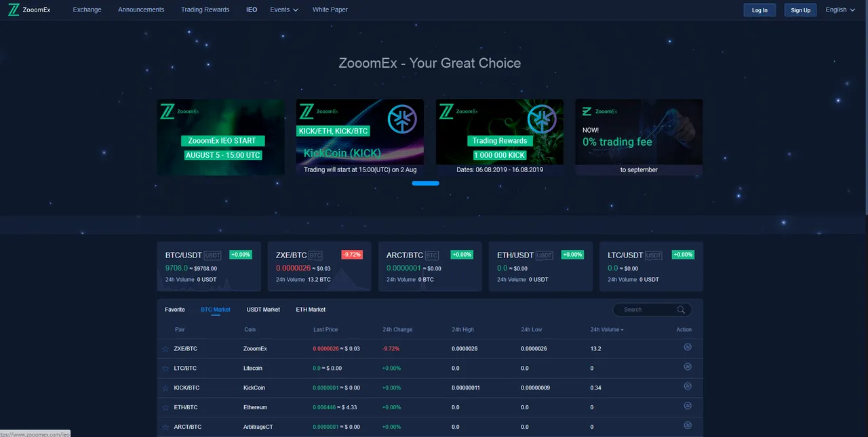Open IEO page in navigation
This screenshot has width=868, height=437.
[x=252, y=9]
